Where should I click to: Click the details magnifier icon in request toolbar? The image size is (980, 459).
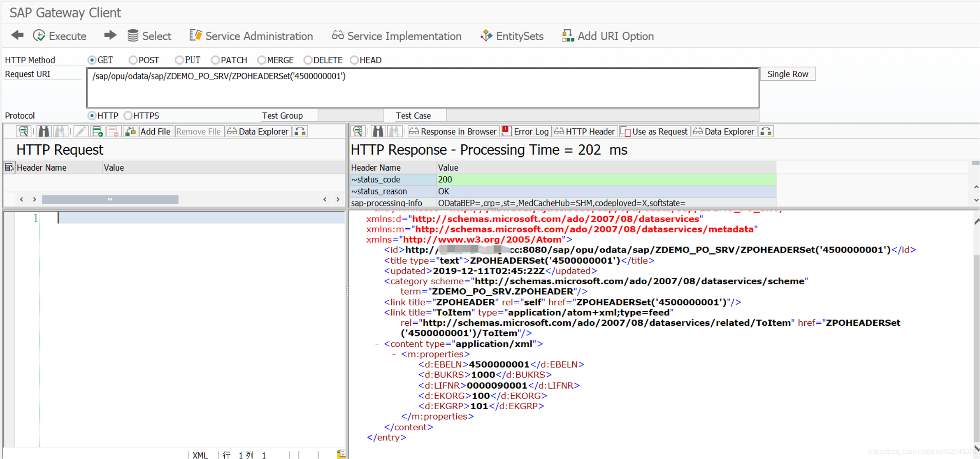click(x=23, y=132)
